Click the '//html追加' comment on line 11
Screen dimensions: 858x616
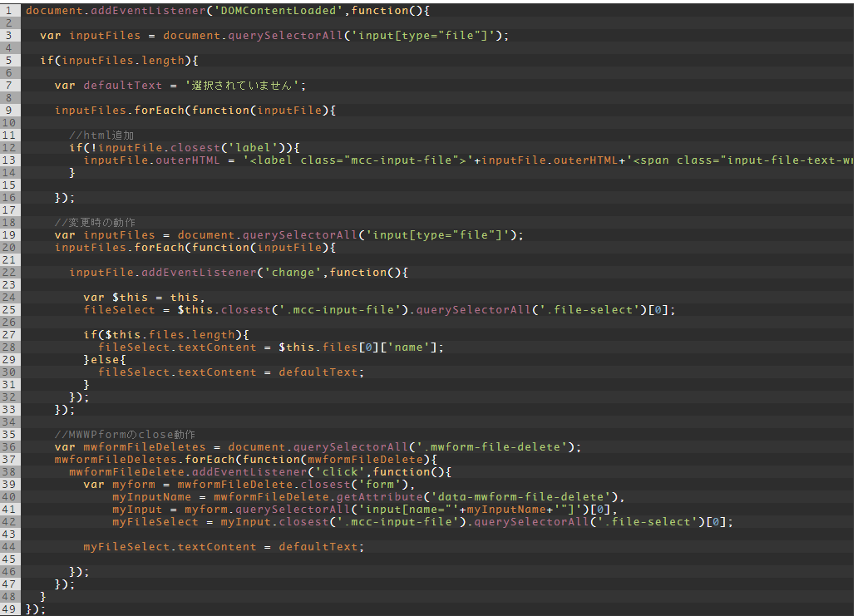tap(101, 135)
